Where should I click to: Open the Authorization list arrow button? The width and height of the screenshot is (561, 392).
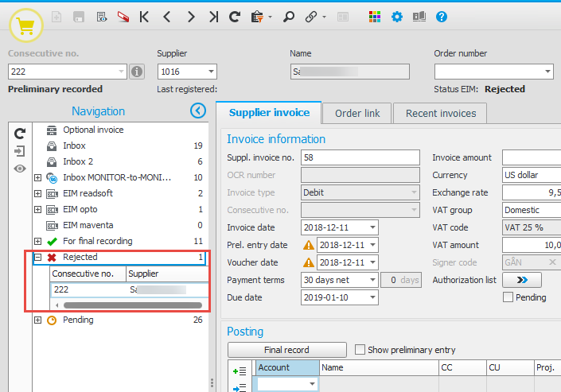(523, 280)
